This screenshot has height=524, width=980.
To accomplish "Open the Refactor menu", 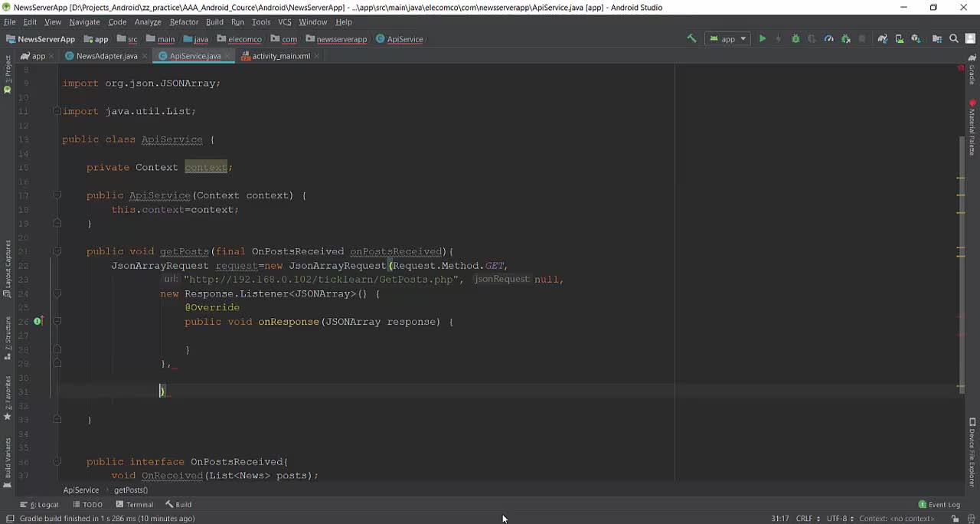I will coord(184,22).
